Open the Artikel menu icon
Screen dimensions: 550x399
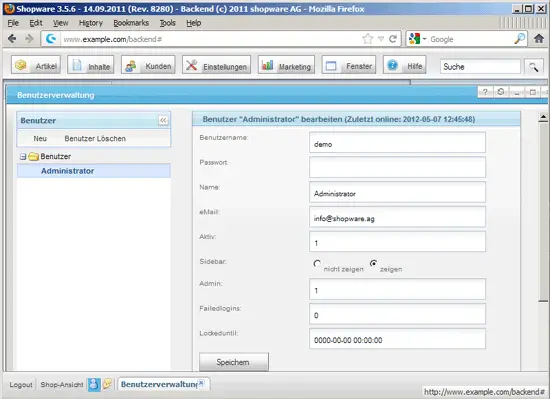21,65
